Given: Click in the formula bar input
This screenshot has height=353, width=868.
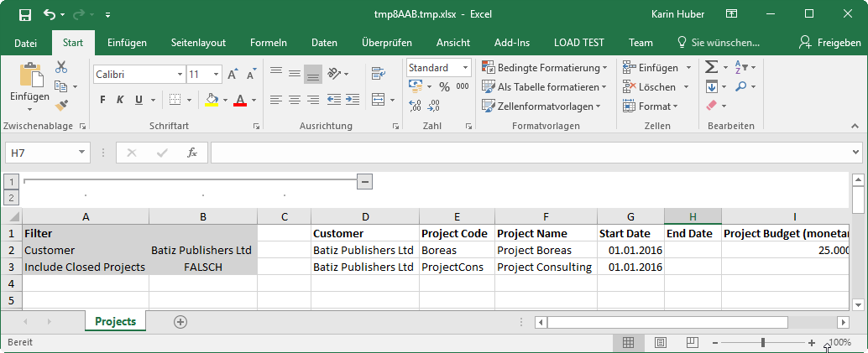Looking at the screenshot, I should pos(531,153).
